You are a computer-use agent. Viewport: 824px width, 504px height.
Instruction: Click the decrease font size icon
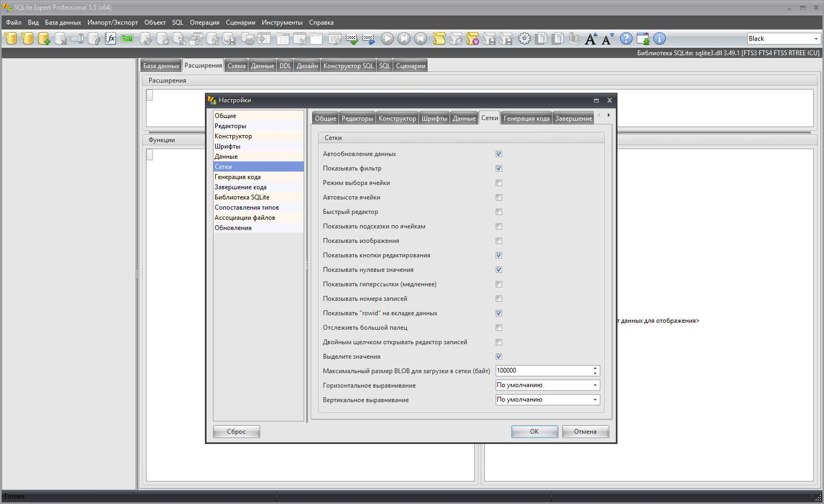[607, 39]
